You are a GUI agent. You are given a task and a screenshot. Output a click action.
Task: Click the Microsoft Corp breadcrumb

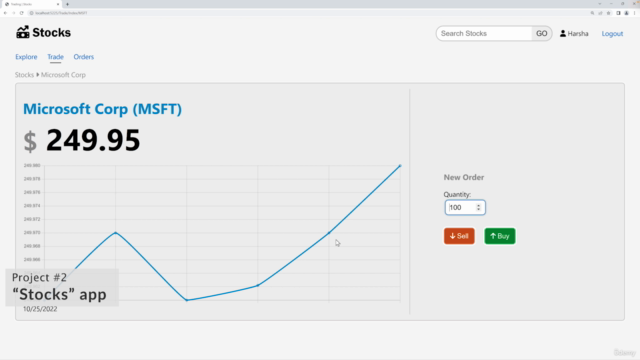pyautogui.click(x=63, y=75)
